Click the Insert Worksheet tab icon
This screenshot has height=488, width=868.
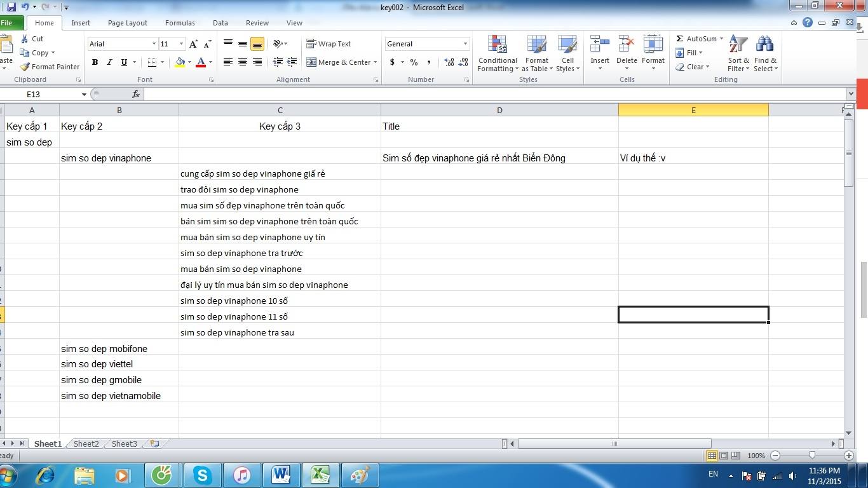pos(154,444)
